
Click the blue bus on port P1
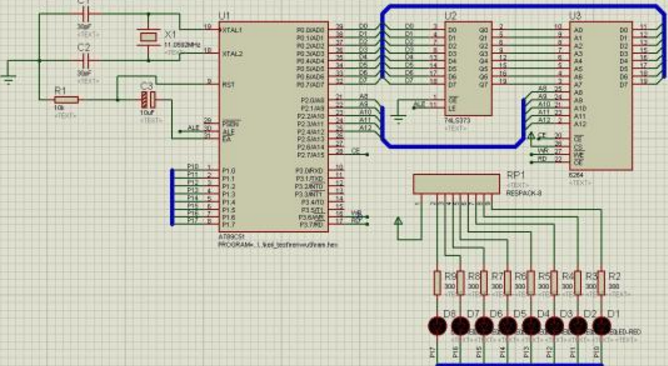(x=173, y=197)
